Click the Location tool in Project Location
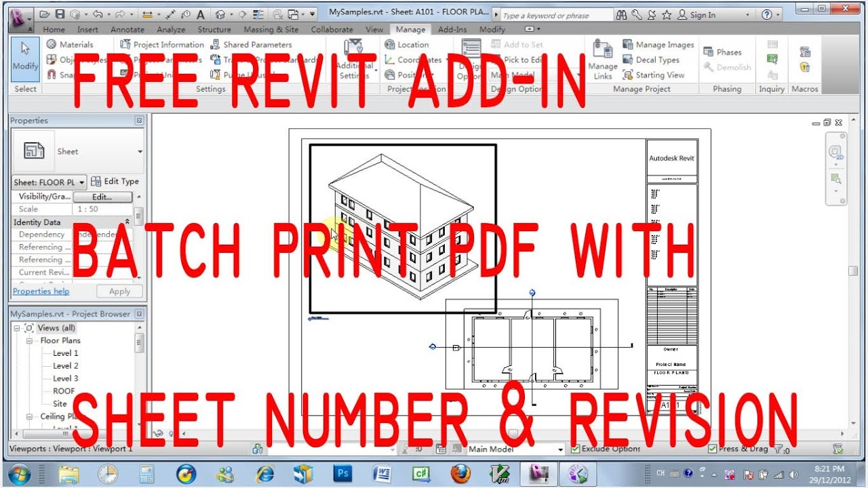 (407, 44)
